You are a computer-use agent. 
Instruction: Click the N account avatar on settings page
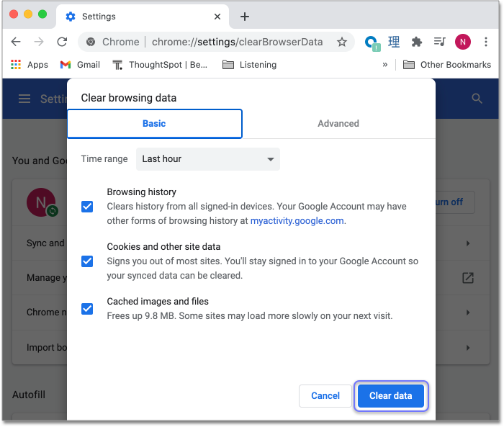pyautogui.click(x=41, y=202)
